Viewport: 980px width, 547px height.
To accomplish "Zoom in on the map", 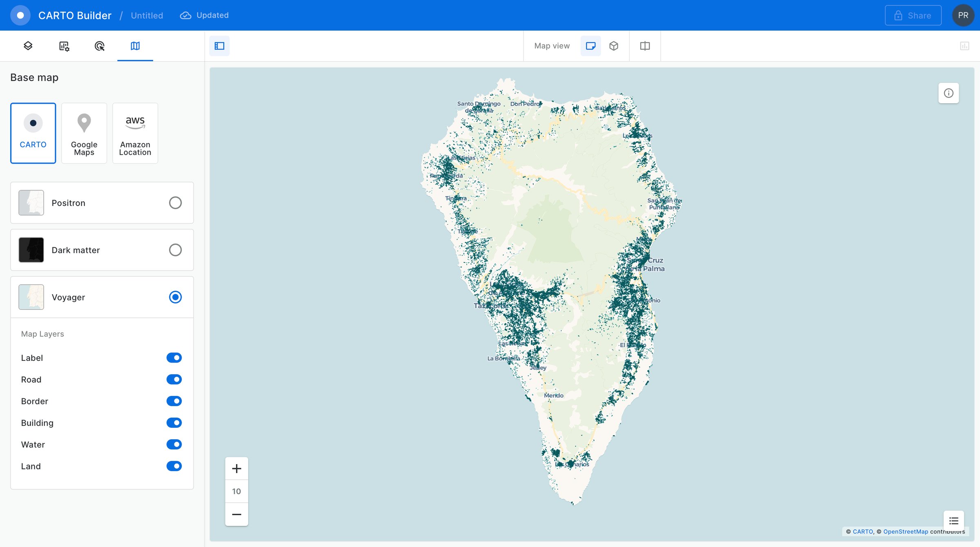I will pos(237,469).
